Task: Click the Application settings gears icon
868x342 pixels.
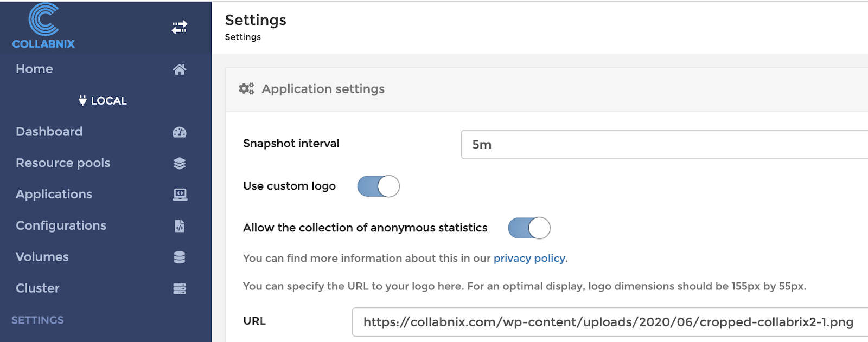Action: tap(246, 89)
